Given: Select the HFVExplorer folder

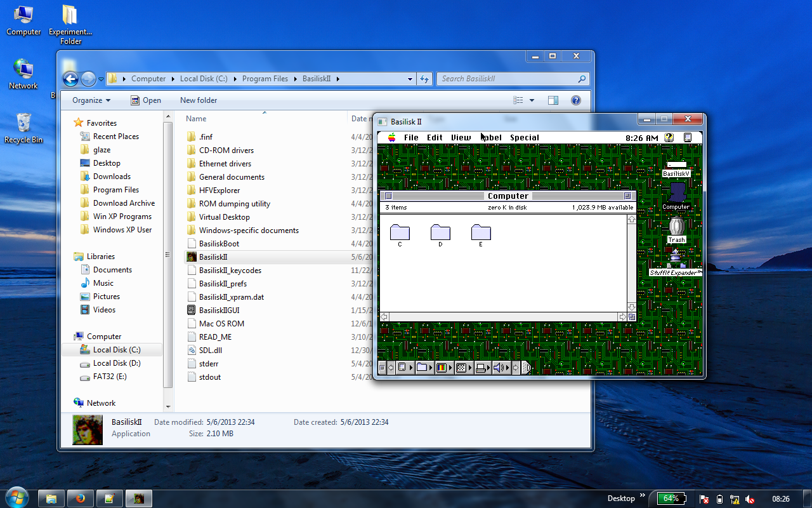Looking at the screenshot, I should tap(219, 190).
